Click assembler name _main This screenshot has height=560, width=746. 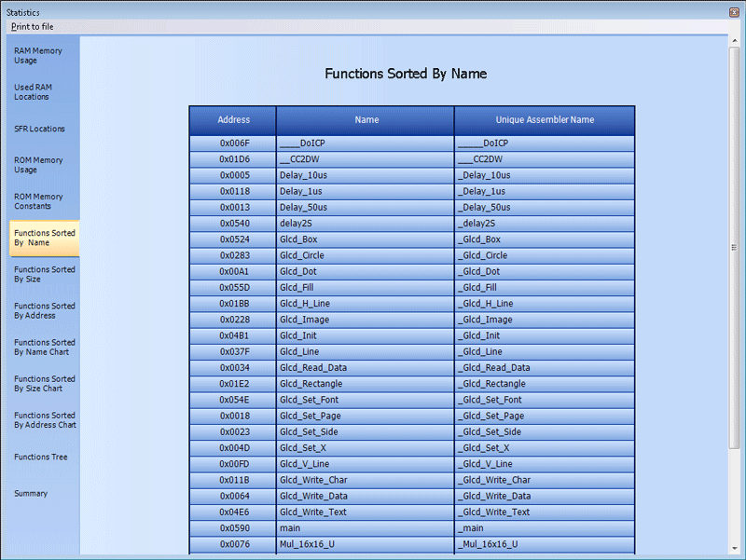pos(545,528)
